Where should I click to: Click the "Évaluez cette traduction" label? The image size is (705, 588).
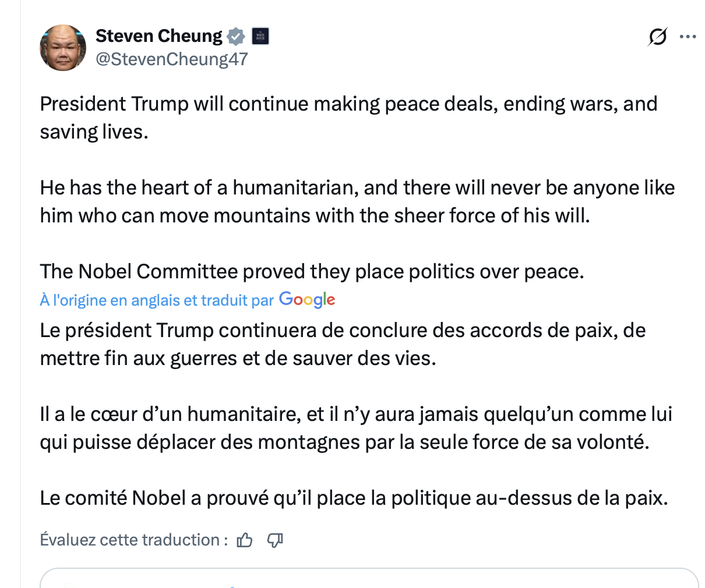(133, 540)
